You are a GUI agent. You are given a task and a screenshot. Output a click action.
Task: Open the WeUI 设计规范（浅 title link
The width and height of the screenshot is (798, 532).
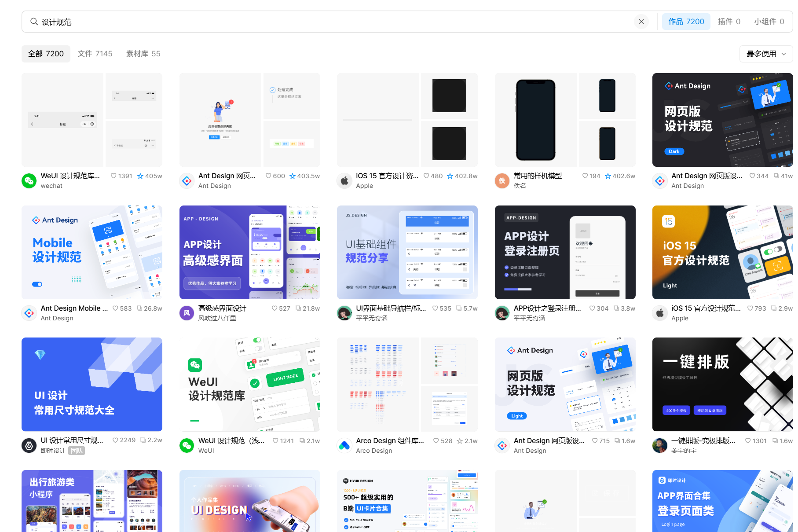tap(231, 440)
